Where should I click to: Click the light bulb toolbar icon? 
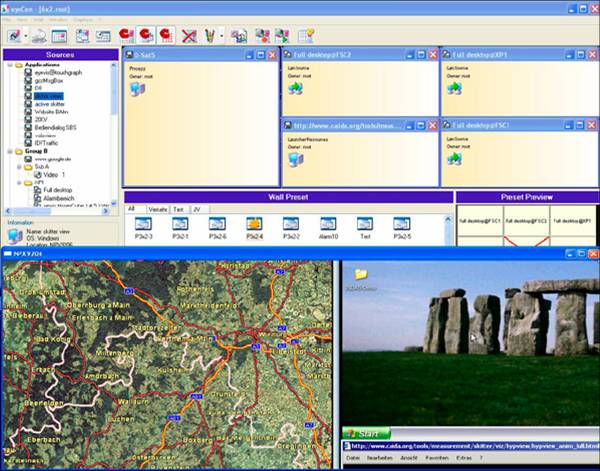(306, 36)
